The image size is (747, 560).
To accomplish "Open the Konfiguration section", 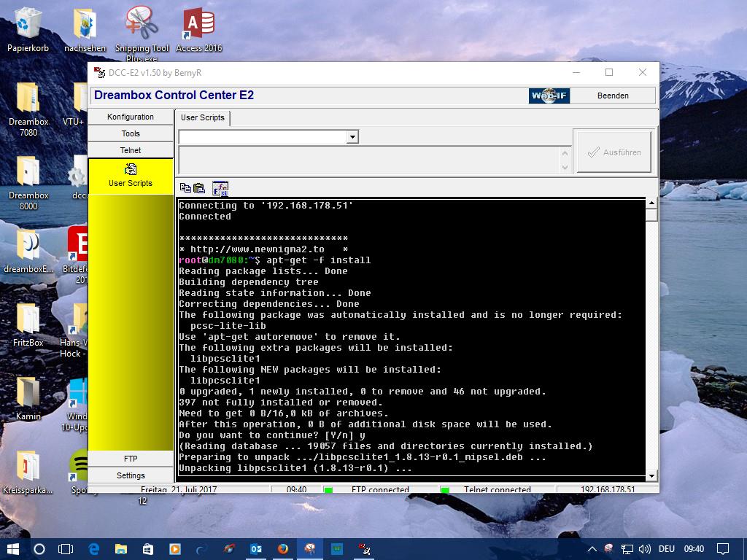I will (131, 117).
